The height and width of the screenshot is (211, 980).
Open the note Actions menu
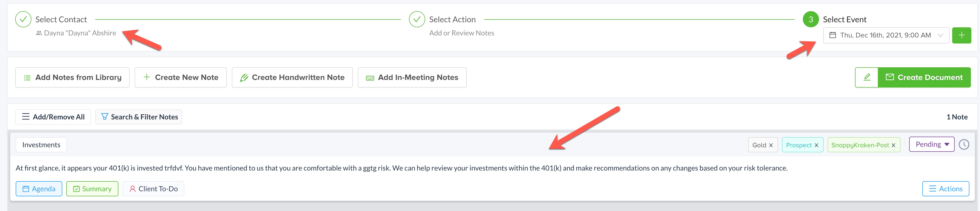click(945, 189)
